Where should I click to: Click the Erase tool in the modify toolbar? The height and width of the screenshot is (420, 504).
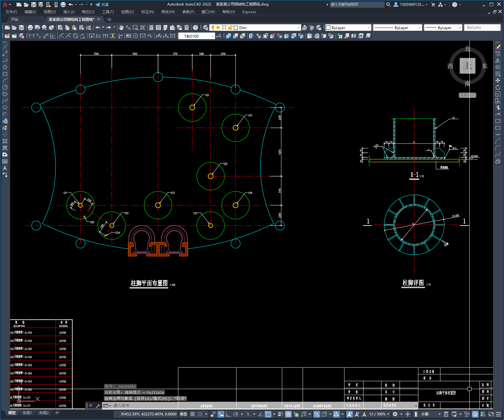(498, 47)
